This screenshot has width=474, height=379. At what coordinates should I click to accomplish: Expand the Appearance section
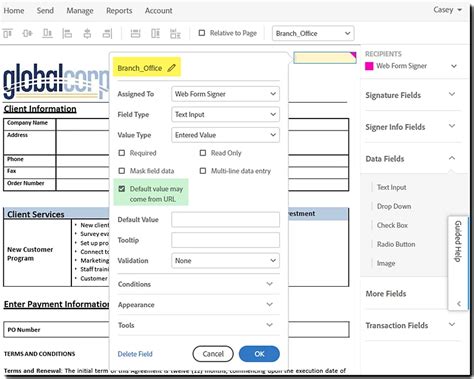pos(198,305)
